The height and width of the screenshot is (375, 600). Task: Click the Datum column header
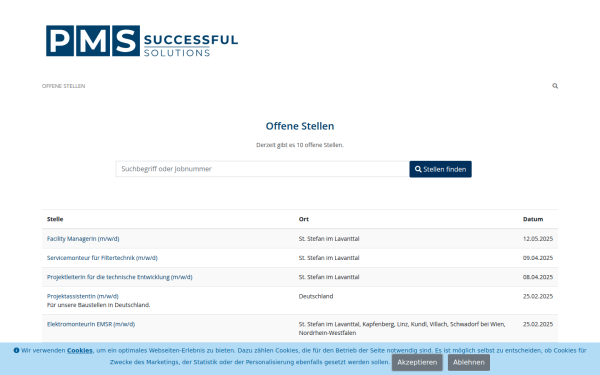tap(533, 219)
